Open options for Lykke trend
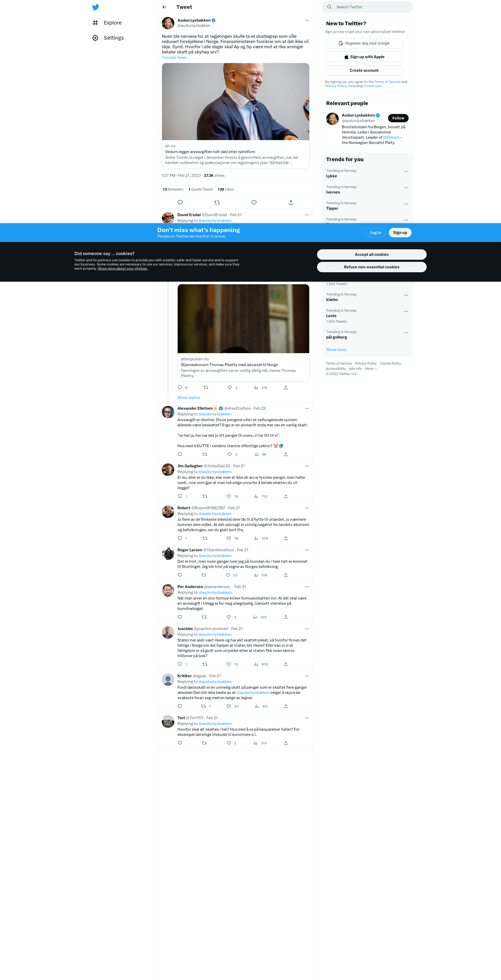 point(406,172)
